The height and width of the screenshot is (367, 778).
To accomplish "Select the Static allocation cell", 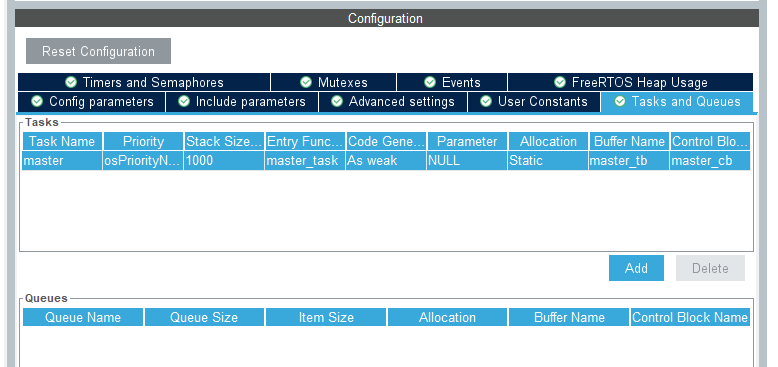I will (548, 161).
